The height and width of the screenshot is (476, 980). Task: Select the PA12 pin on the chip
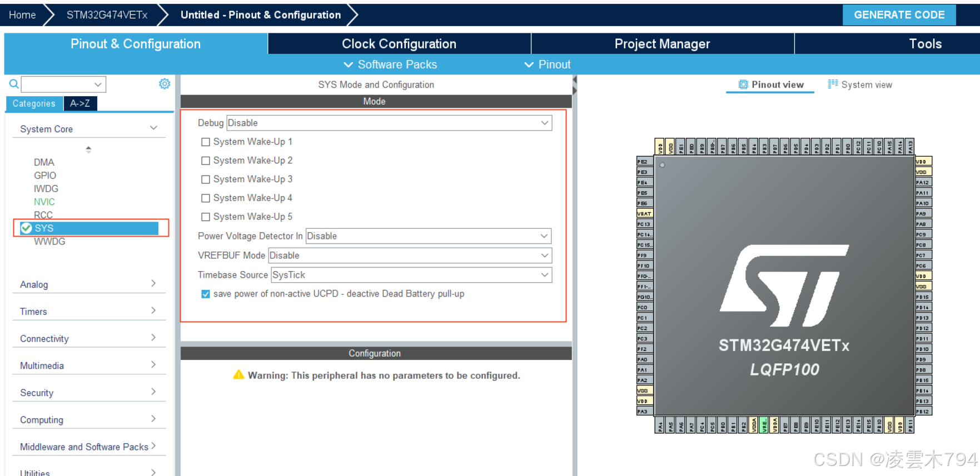pos(923,182)
